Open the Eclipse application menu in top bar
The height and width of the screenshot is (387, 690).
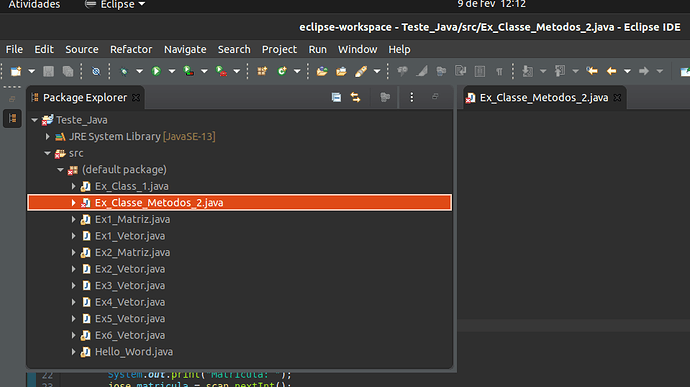click(115, 5)
